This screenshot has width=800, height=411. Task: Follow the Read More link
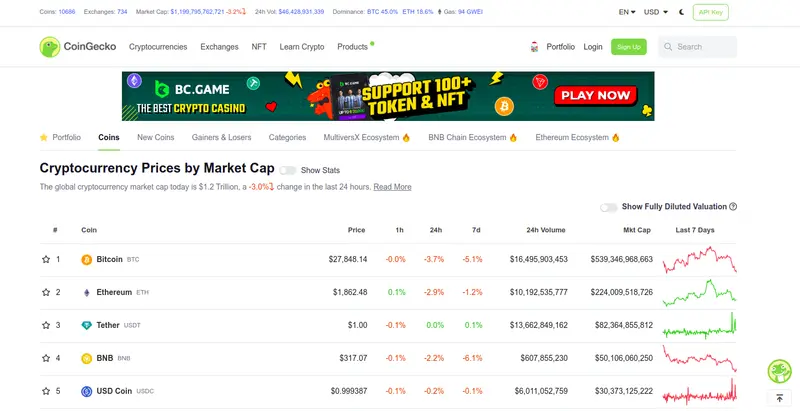392,187
